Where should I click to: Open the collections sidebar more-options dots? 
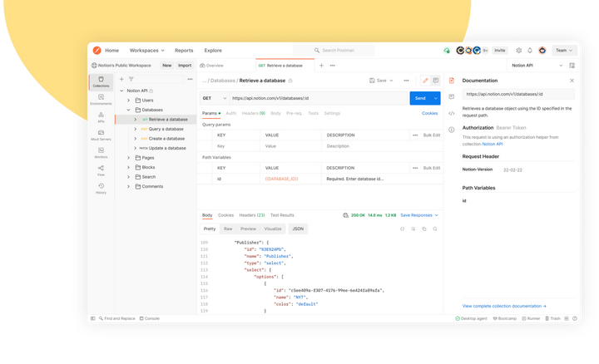pyautogui.click(x=190, y=79)
